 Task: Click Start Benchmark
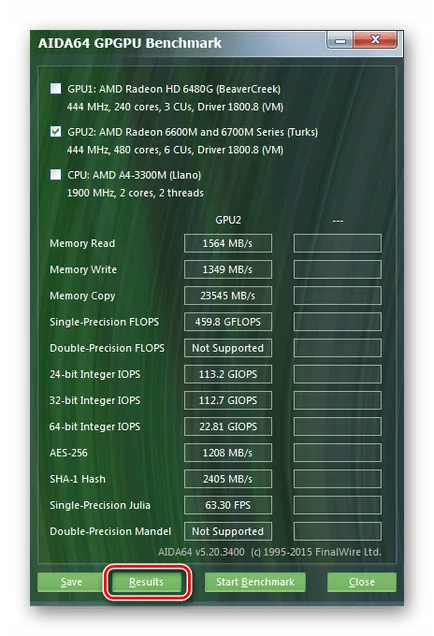pos(255,582)
